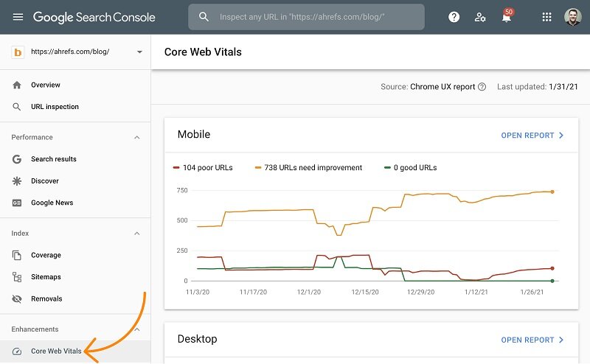
Task: Click the Google Search Console logo
Action: (94, 17)
